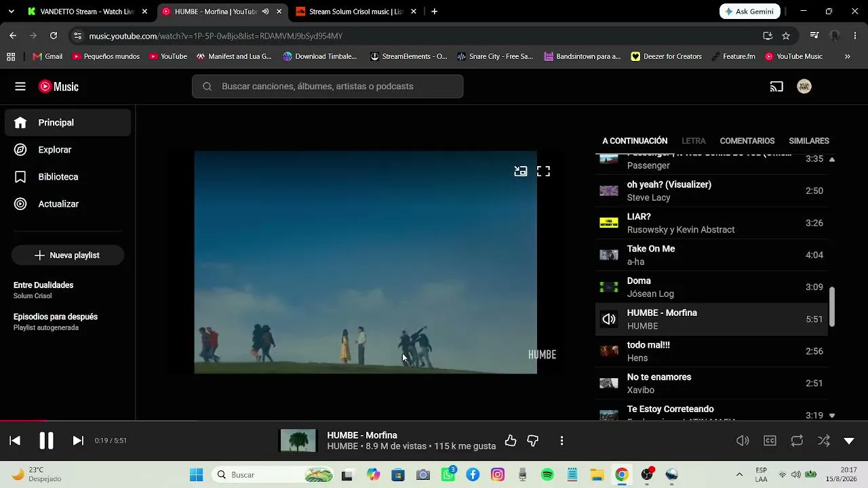
Task: Click the YouTube Music search field
Action: point(328,87)
